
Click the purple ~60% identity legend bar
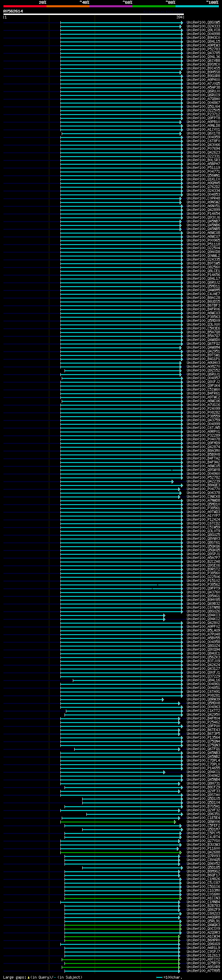111,6
